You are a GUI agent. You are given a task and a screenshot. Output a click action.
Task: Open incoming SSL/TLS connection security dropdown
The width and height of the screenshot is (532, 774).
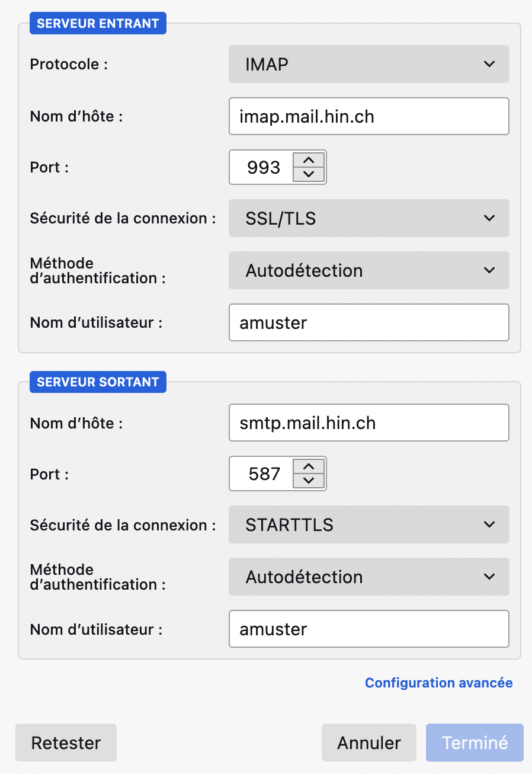click(x=369, y=218)
